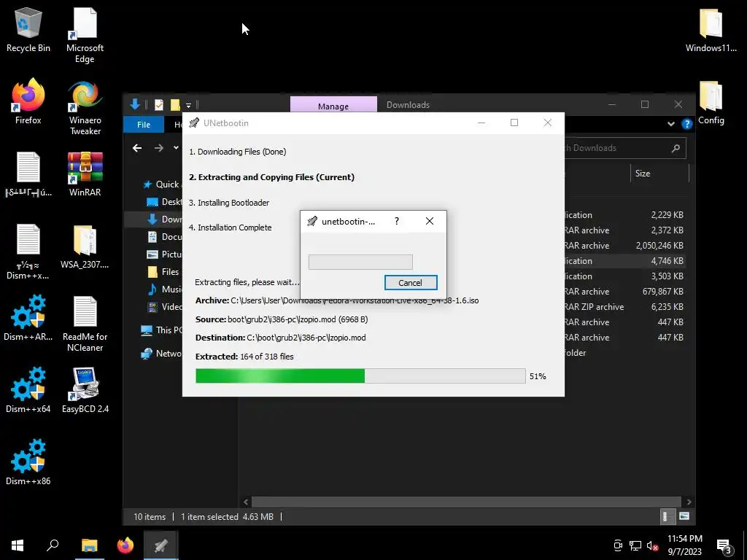Open the WinRAR desktop shortcut
The image size is (747, 560).
(85, 174)
